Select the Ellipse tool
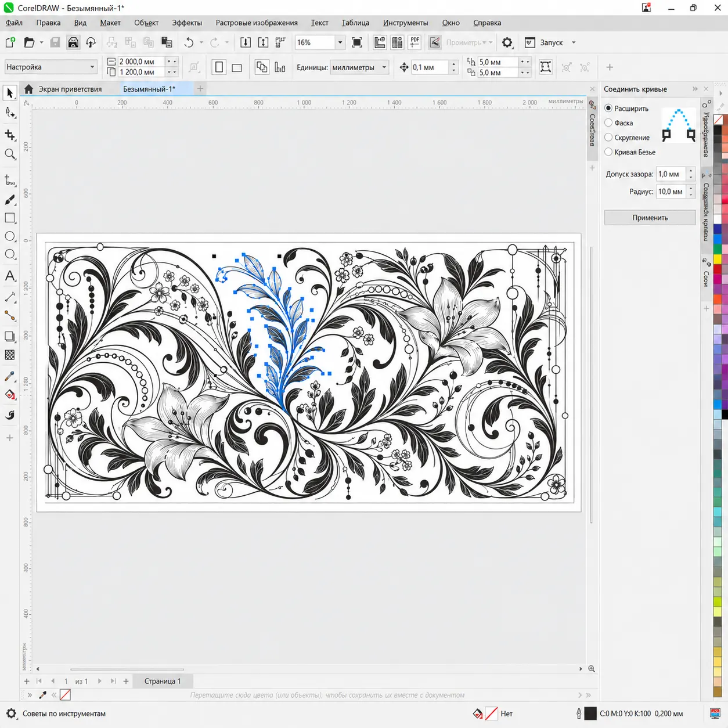The height and width of the screenshot is (728, 728). click(10, 236)
